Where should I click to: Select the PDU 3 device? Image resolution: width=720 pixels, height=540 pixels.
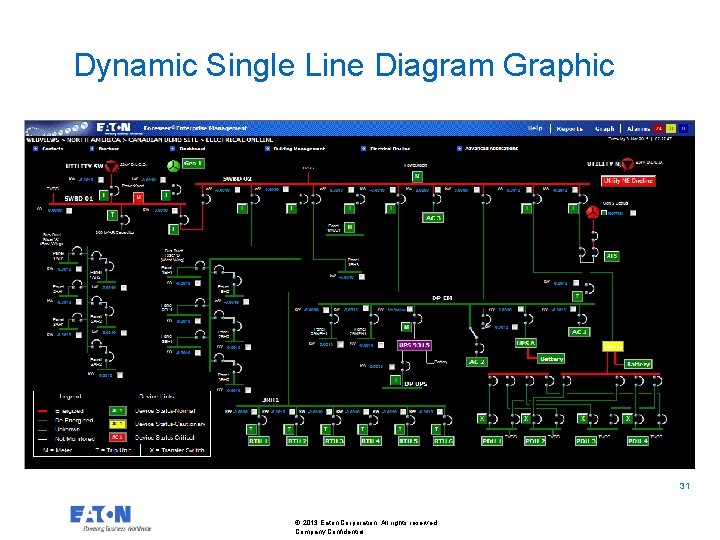(x=586, y=441)
